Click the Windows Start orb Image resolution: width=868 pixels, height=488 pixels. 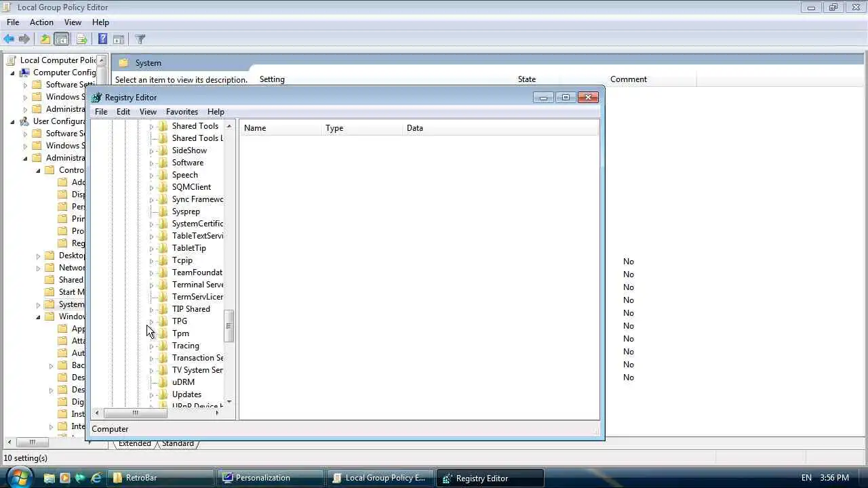point(18,477)
